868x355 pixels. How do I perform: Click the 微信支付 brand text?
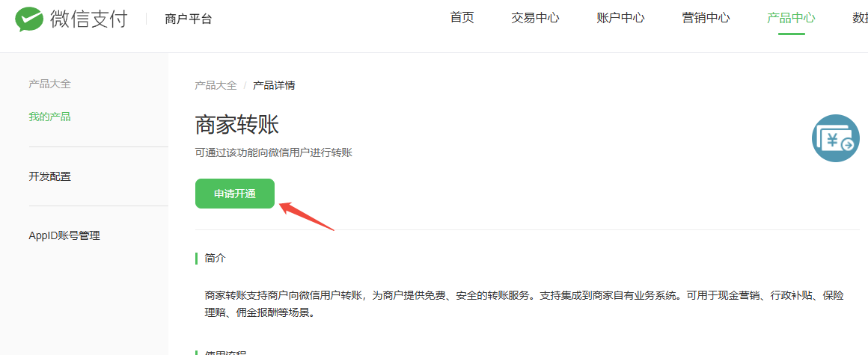point(88,19)
